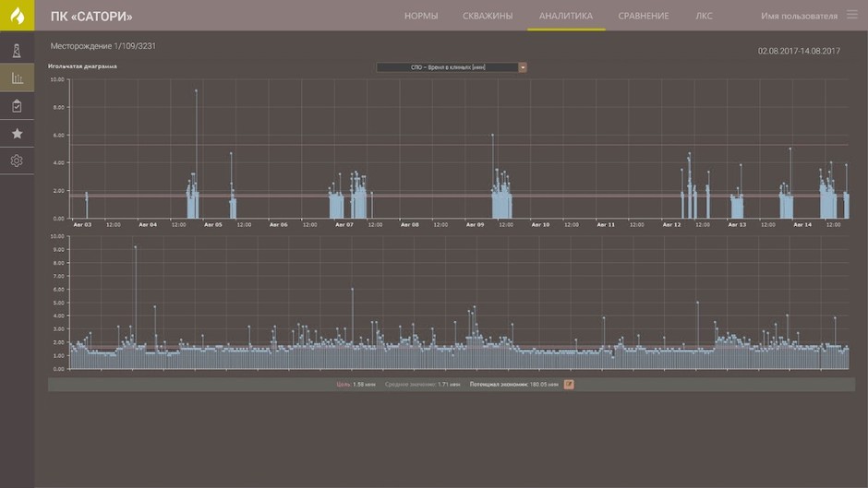Image resolution: width=868 pixels, height=488 pixels.
Task: Click the Среднее значение 1.71 мин value
Action: point(422,384)
